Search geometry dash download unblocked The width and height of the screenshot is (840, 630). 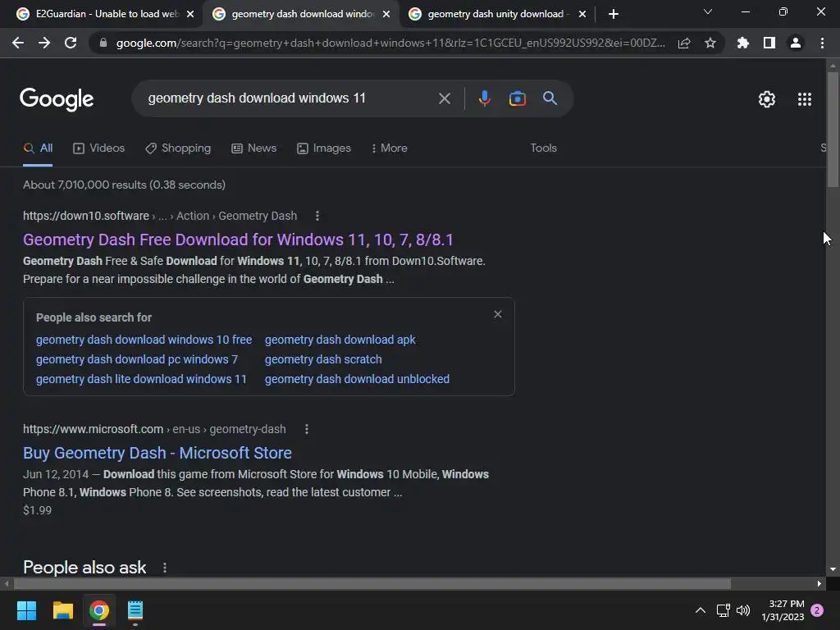[x=357, y=379]
